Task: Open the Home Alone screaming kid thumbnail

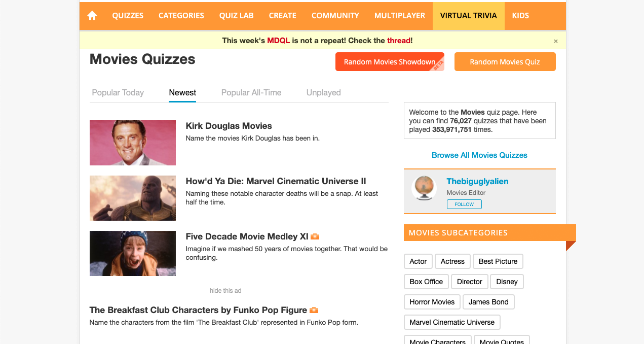Action: [x=133, y=253]
